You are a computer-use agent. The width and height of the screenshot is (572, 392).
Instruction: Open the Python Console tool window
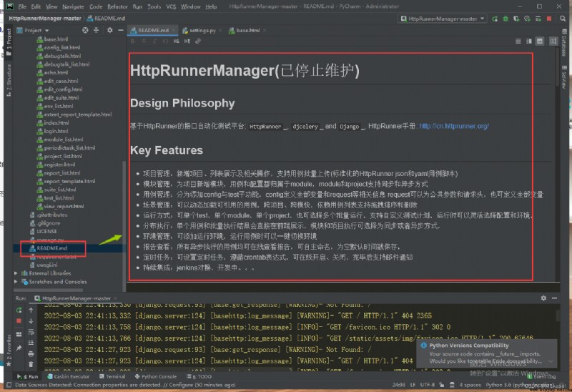click(156, 376)
